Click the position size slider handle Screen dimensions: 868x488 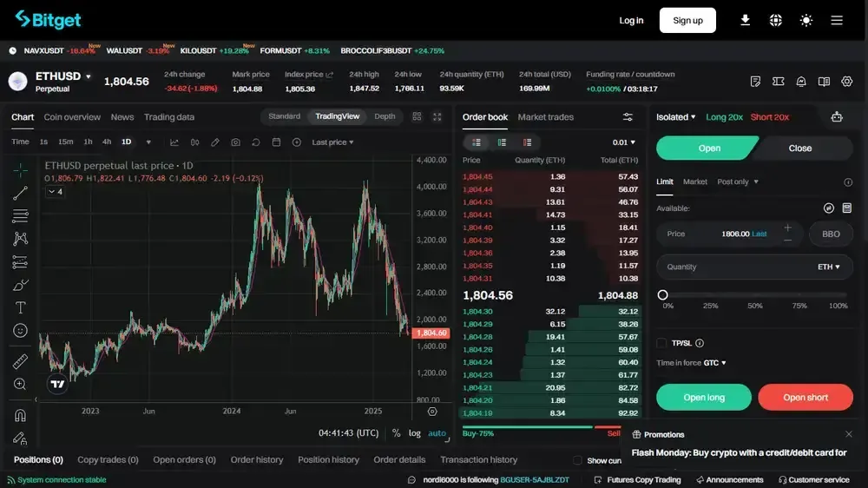662,295
